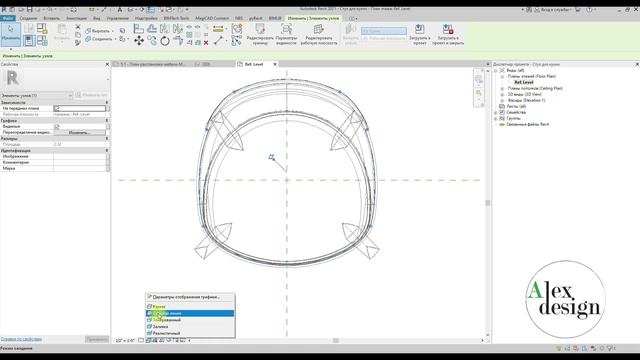Click the Revit R family type icon
Viewport: 640px width, 360px height.
tap(13, 78)
